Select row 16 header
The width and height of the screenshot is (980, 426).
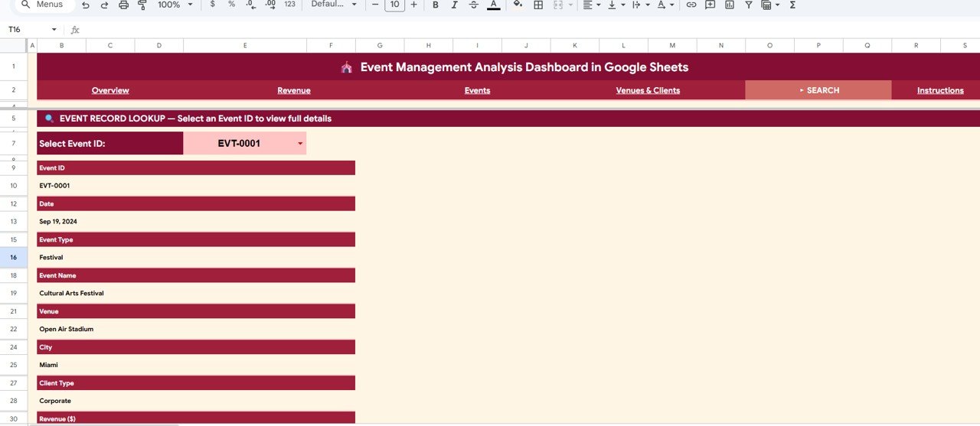pos(13,258)
